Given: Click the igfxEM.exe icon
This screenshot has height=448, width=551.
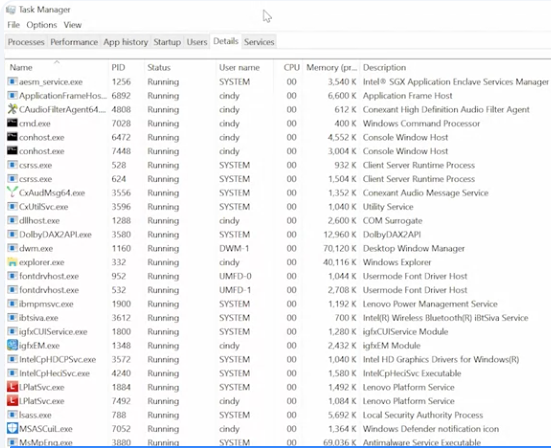Looking at the screenshot, I should [12, 345].
